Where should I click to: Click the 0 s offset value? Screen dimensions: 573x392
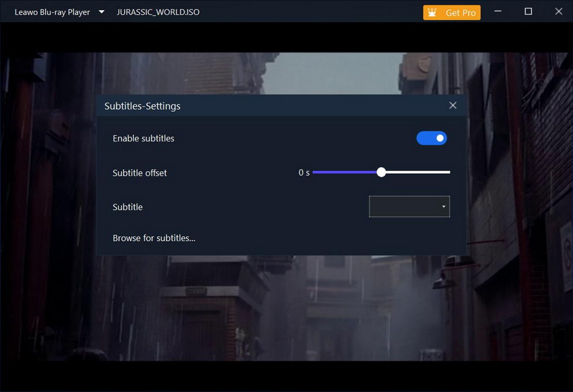pos(304,172)
